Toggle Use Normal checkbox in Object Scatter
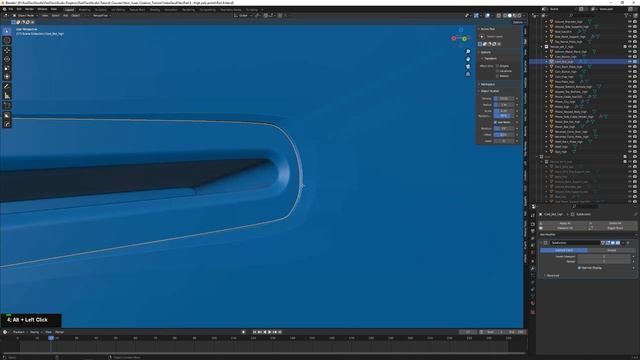The image size is (640, 360). click(x=496, y=122)
